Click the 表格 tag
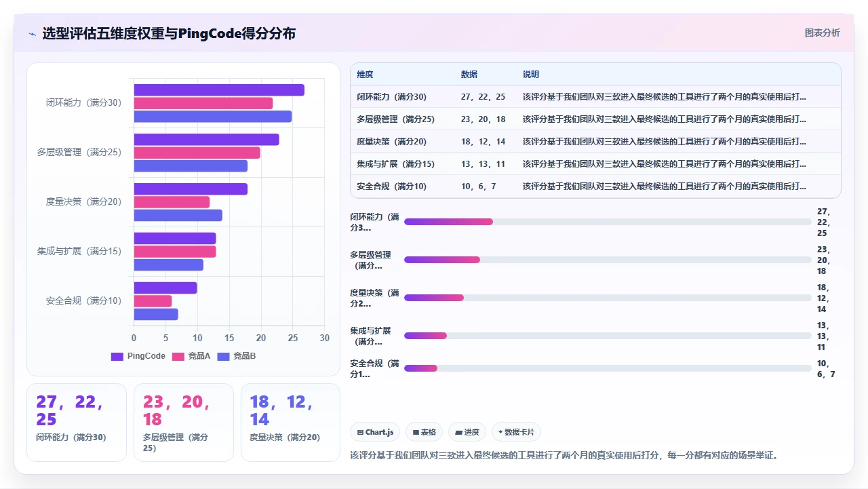This screenshot has width=868, height=489. [x=425, y=432]
